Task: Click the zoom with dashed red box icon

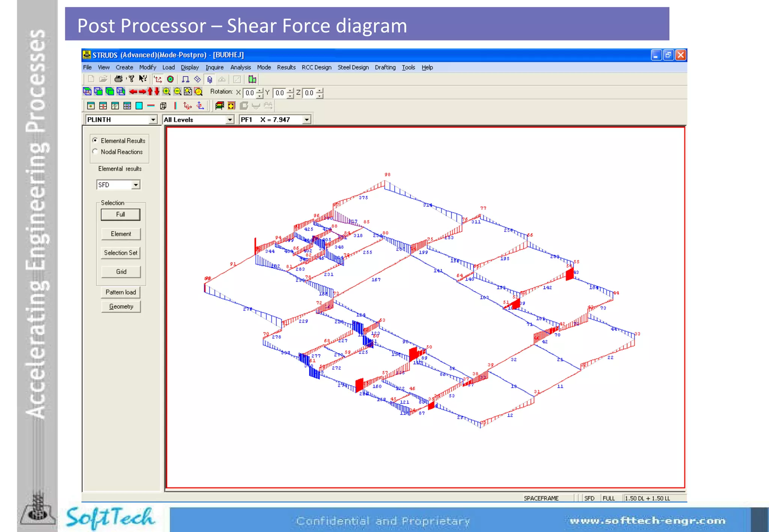Action: pyautogui.click(x=198, y=92)
